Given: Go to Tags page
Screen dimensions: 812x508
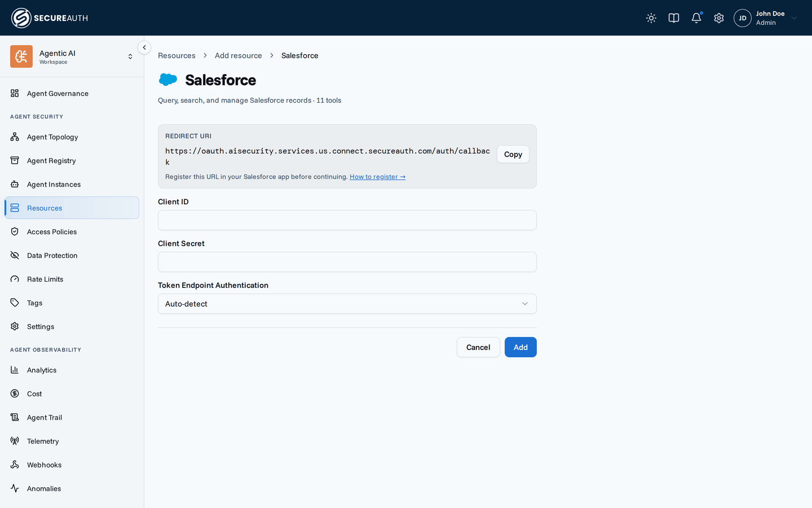Looking at the screenshot, I should click(72, 303).
